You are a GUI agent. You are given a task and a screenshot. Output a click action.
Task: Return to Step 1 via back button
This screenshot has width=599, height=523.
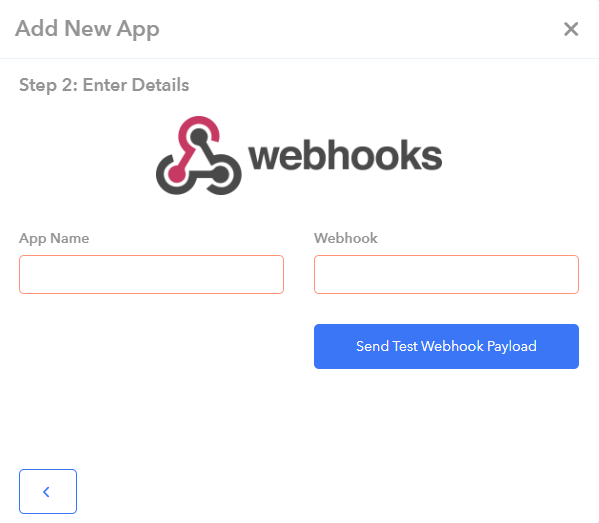point(48,491)
